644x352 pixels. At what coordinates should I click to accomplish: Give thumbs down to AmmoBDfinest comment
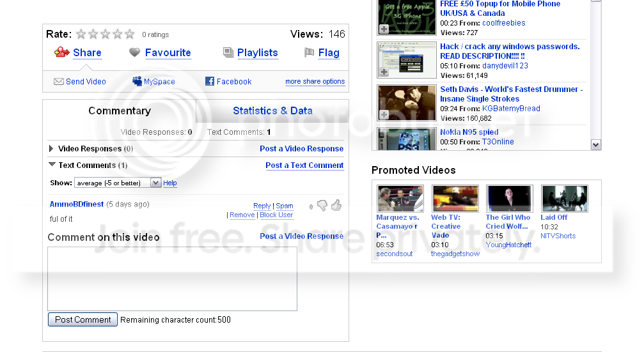click(322, 206)
